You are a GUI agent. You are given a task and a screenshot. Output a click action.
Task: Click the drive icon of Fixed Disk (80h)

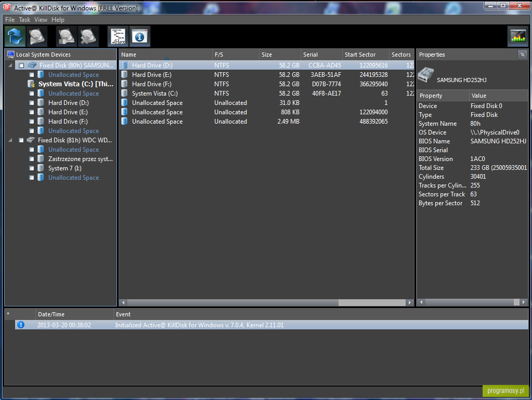coord(32,65)
